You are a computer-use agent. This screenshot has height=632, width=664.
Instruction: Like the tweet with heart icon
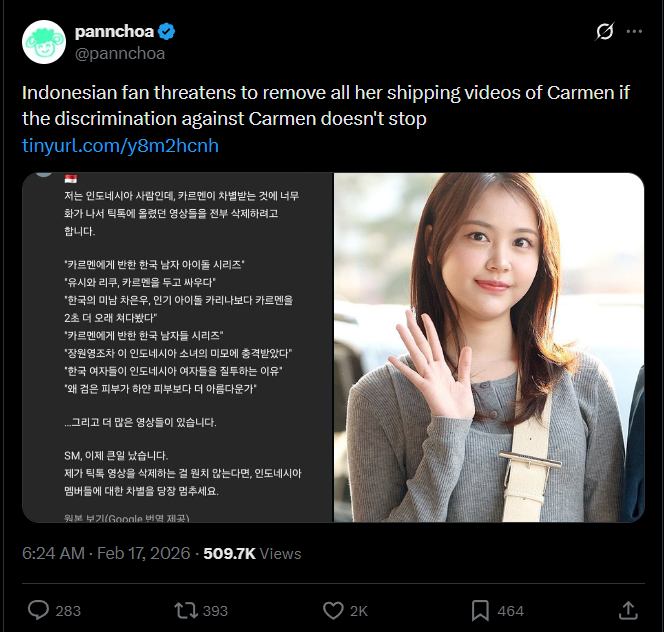tap(333, 610)
